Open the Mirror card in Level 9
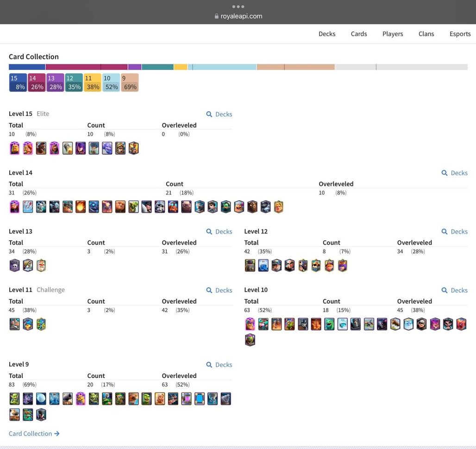476x449 pixels. tap(200, 398)
